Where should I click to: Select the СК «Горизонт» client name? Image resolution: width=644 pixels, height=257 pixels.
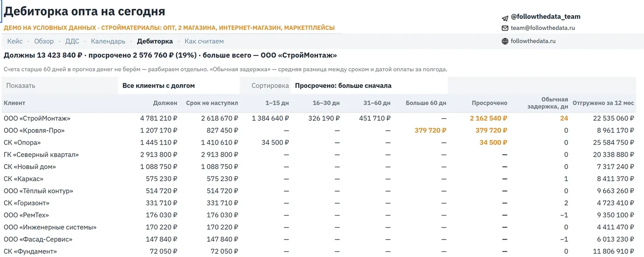[x=27, y=203]
